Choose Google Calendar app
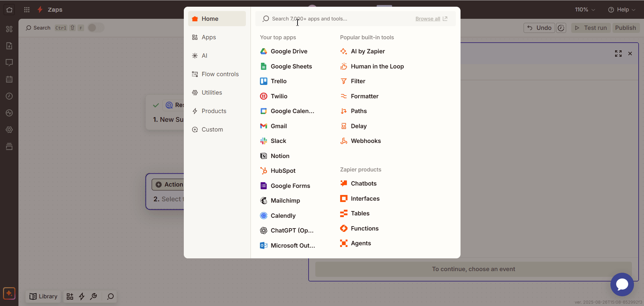 pyautogui.click(x=287, y=111)
